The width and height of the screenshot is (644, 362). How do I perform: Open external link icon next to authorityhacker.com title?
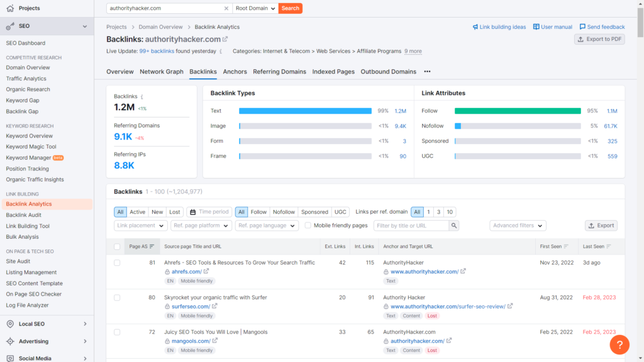(x=225, y=39)
